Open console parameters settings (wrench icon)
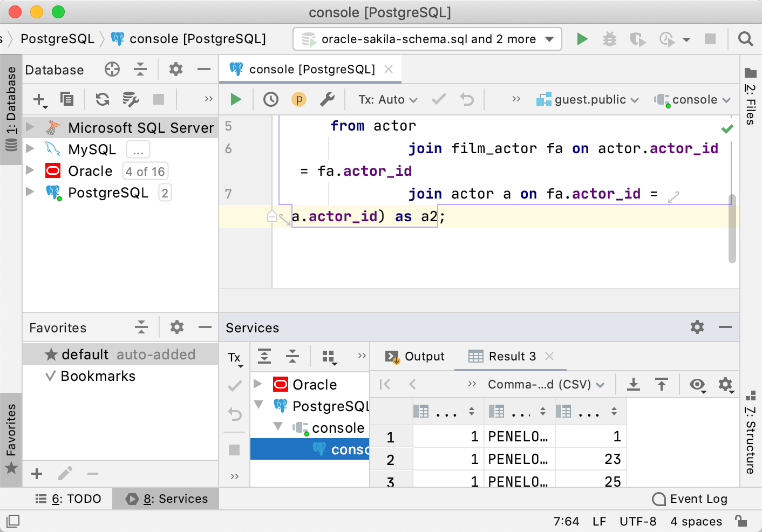 pos(328,99)
